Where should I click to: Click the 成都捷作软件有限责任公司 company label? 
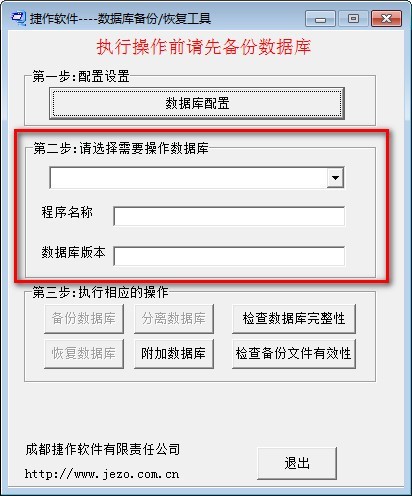click(103, 449)
